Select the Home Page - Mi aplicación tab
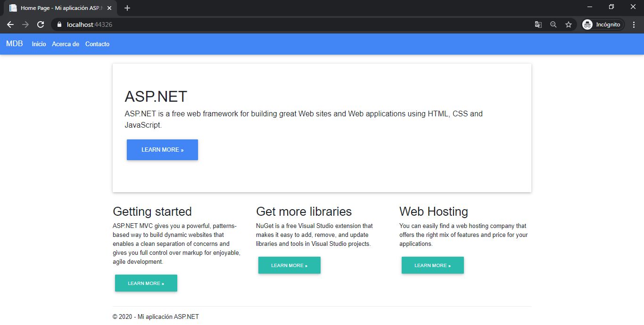The image size is (644, 325). click(61, 8)
